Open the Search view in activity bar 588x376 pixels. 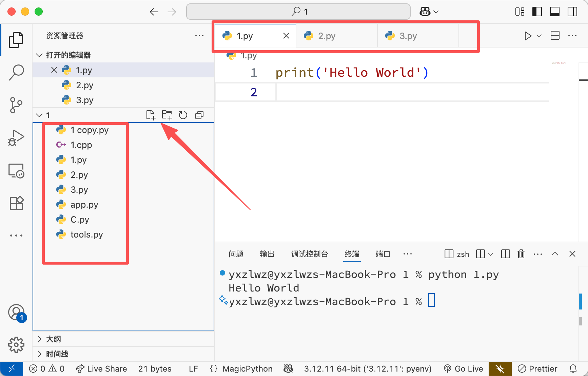(x=16, y=72)
